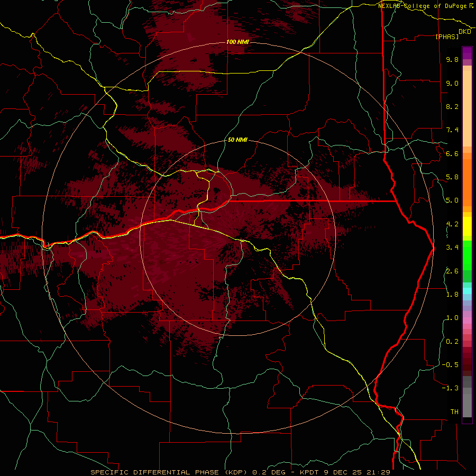The width and height of the screenshot is (476, 476).
Task: Click the 1.8 color scale label
Action: click(452, 295)
